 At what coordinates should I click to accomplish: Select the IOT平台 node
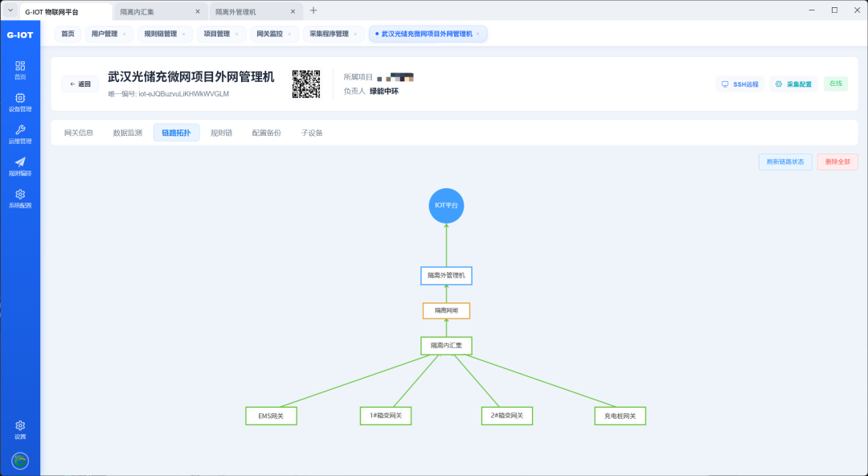(446, 206)
